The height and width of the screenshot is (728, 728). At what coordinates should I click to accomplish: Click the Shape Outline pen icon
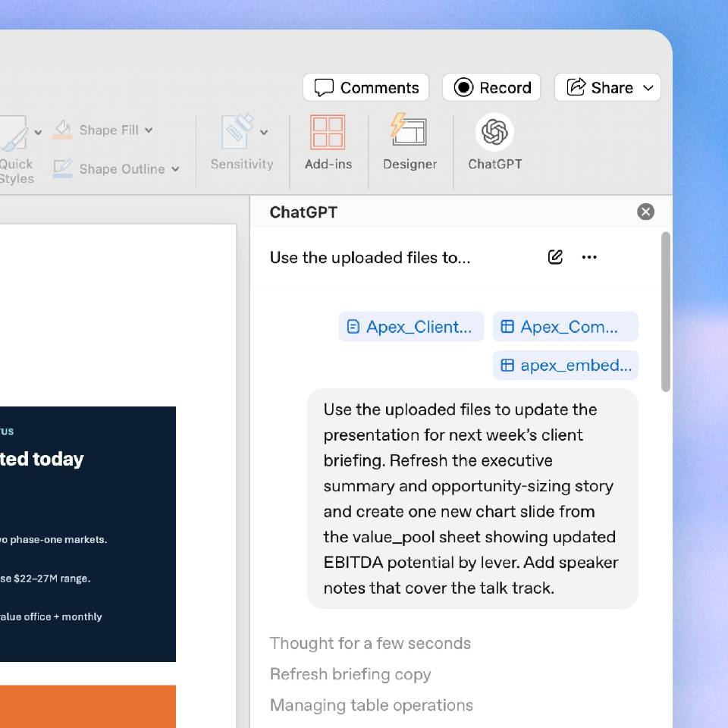63,168
